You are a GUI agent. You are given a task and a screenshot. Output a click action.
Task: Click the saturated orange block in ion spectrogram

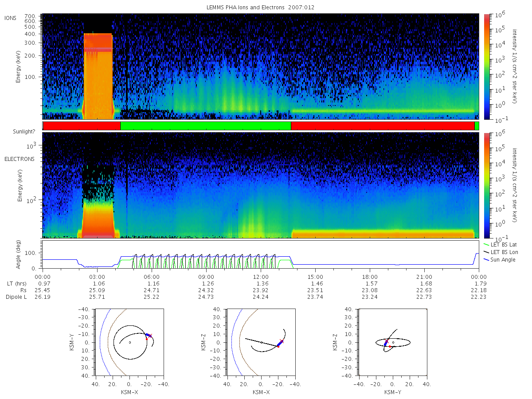pyautogui.click(x=98, y=76)
